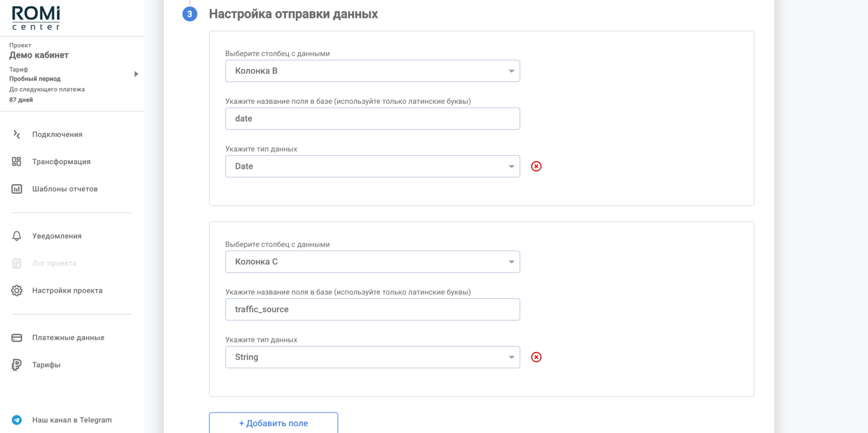This screenshot has height=433, width=868.
Task: Click the Демо кабинет project name
Action: click(39, 55)
